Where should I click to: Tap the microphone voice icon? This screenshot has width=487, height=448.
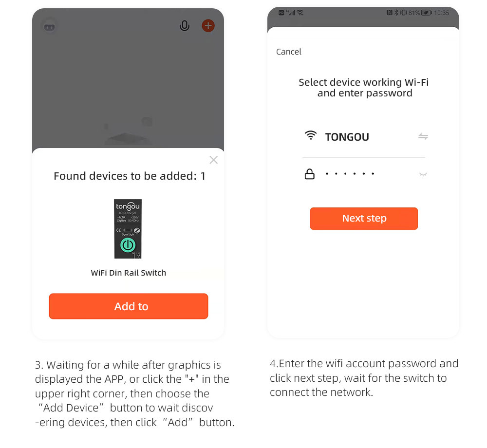point(185,26)
